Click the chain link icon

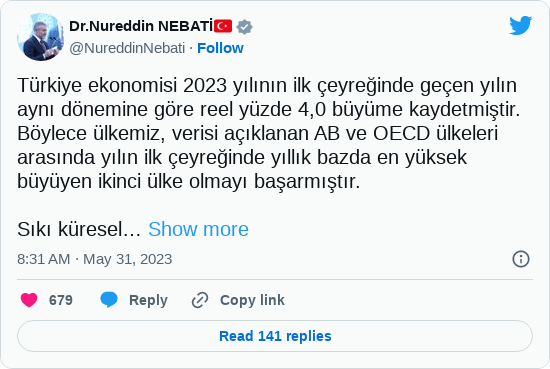pos(200,300)
